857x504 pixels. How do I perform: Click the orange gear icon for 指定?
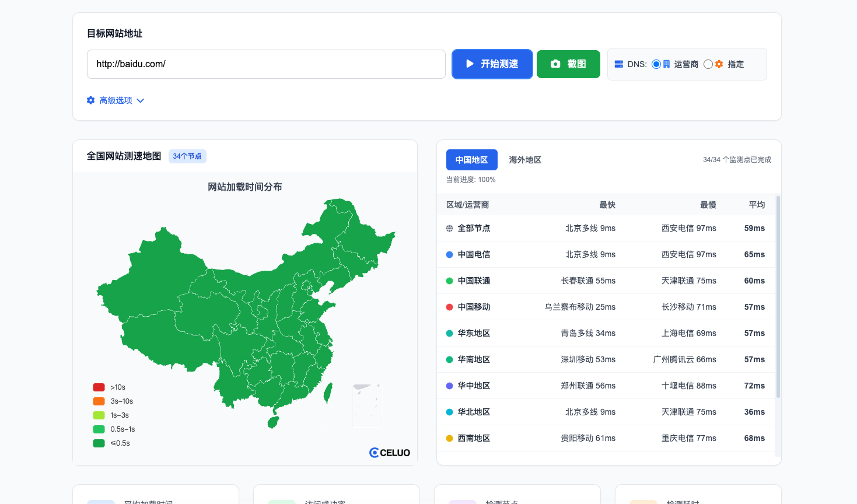(719, 64)
